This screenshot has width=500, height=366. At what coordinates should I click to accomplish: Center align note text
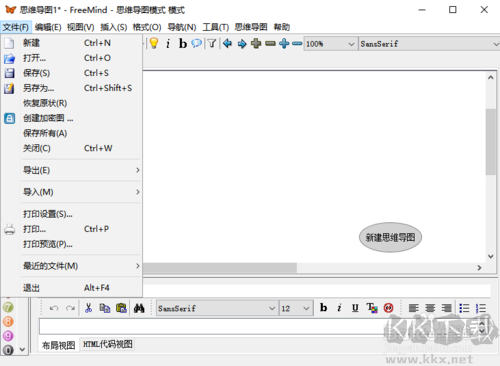pyautogui.click(x=430, y=308)
